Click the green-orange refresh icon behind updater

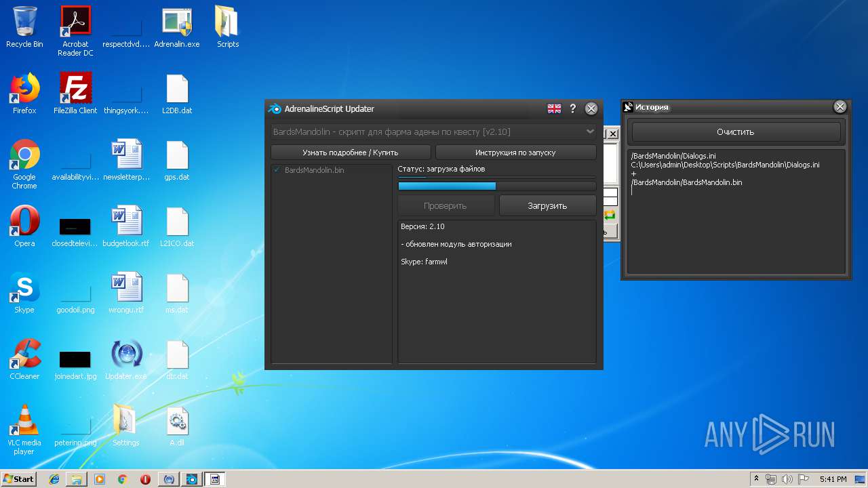[609, 215]
